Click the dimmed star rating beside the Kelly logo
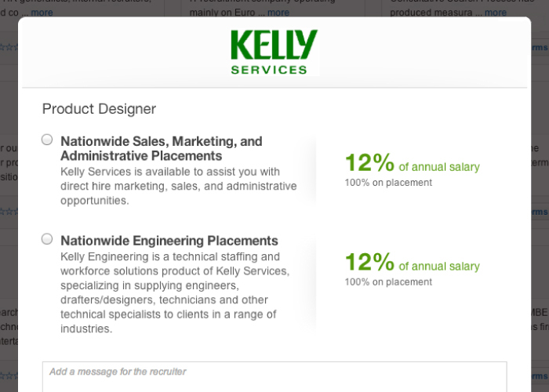 click(x=9, y=47)
